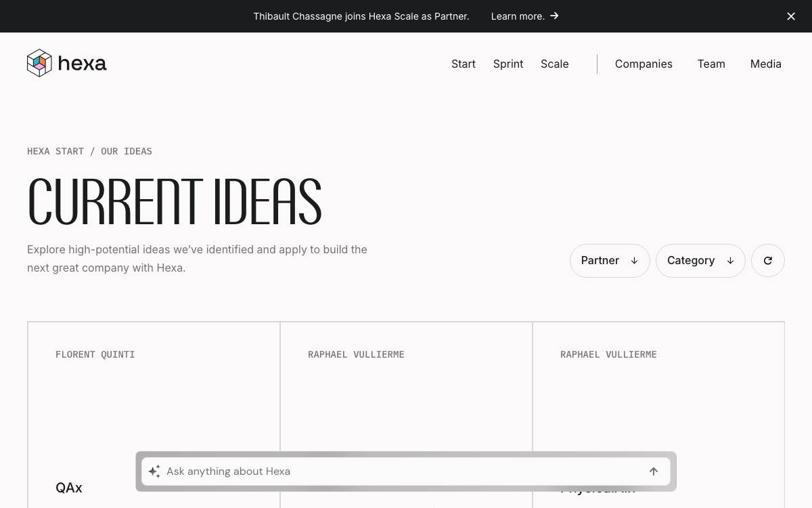Expand the Partner filter dropdown

point(610,261)
